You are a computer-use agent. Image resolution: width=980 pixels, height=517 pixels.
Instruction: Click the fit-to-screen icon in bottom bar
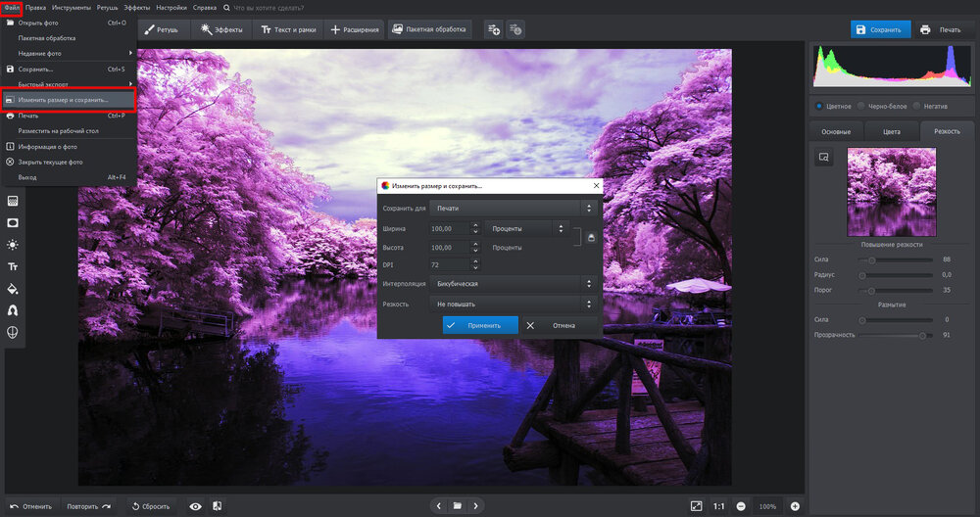(x=696, y=506)
